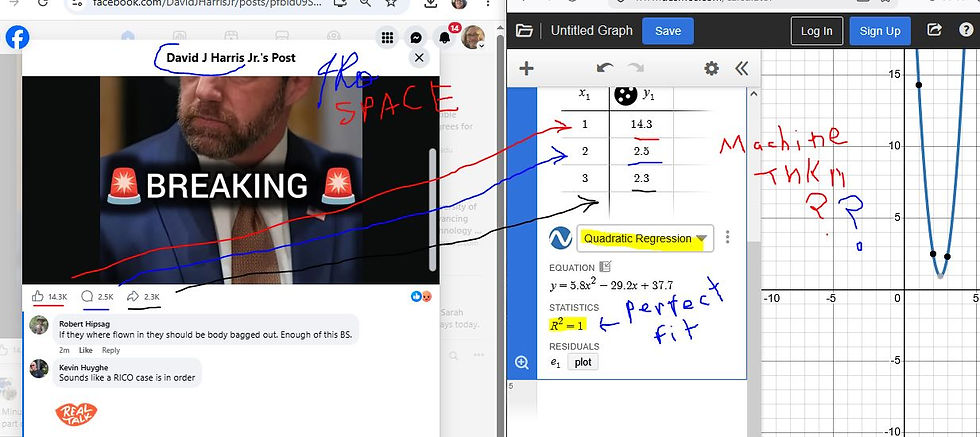Click Like under Robert Hipsag's comment
The height and width of the screenshot is (437, 980).
[86, 350]
